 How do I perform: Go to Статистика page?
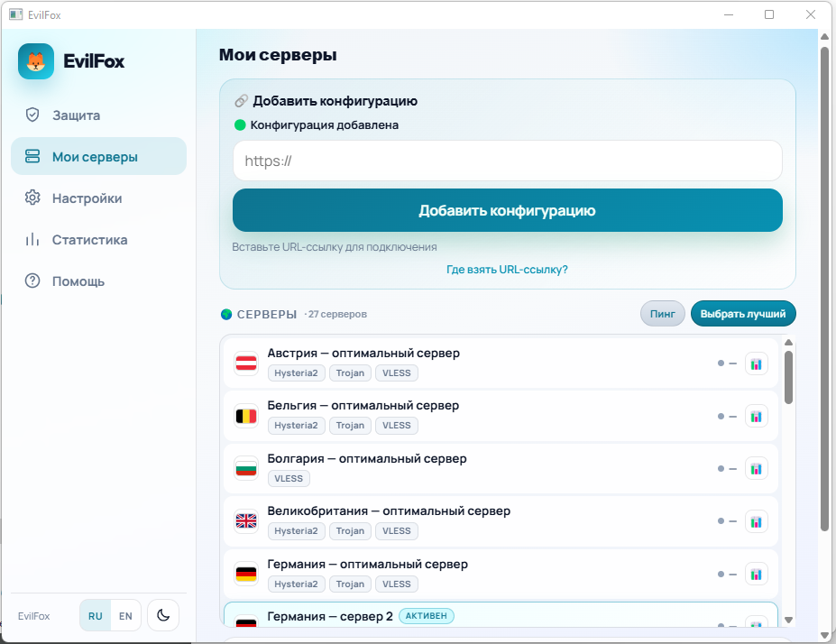[x=98, y=239]
